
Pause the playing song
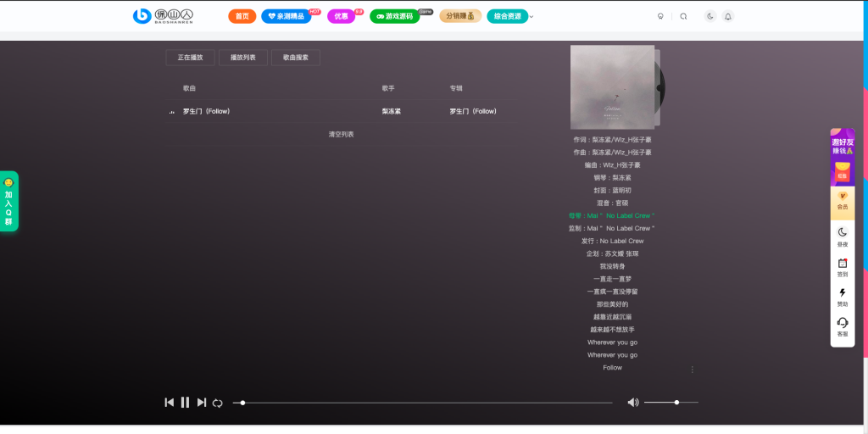coord(185,403)
